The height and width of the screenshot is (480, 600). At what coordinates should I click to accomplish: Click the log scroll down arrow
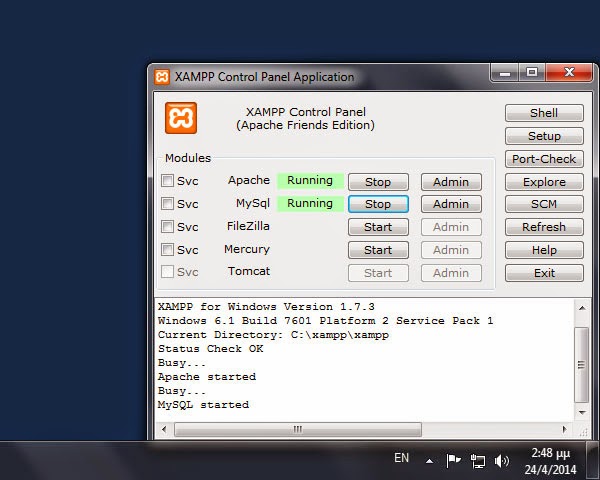point(582,413)
